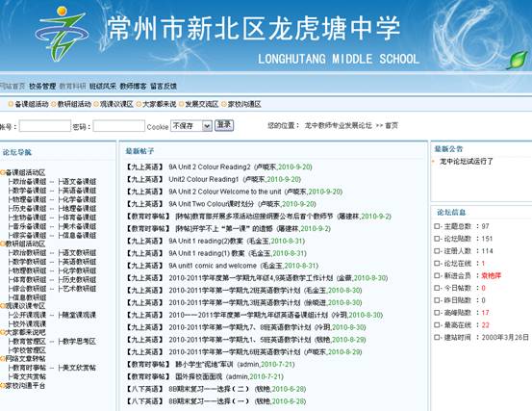Viewport: 532px width, 411px height.
Task: Click the green leaf icon in the banner
Action: [518, 60]
